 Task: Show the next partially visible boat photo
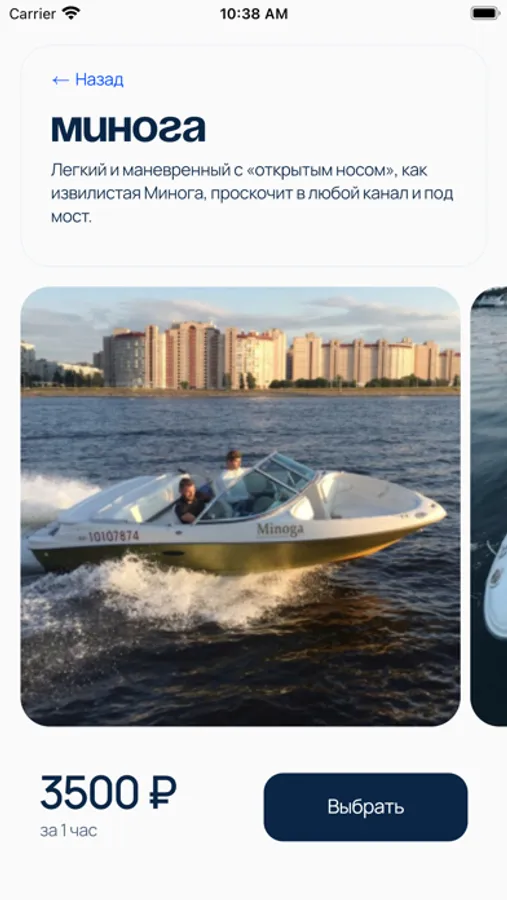click(x=489, y=506)
